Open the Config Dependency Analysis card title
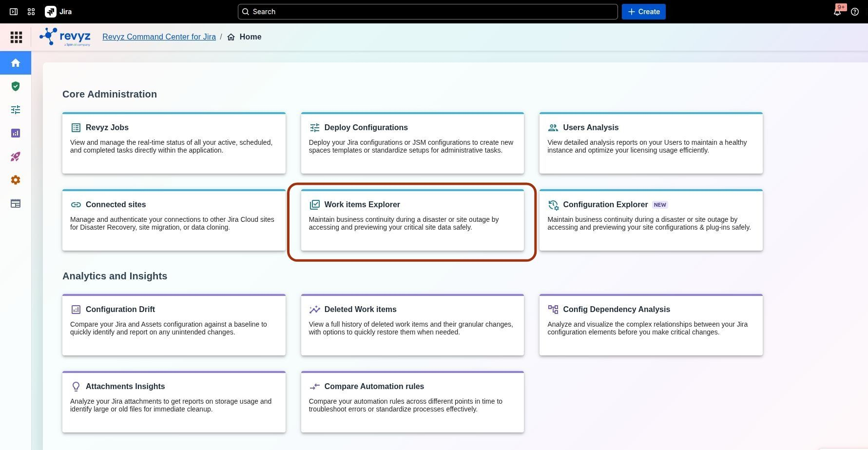The height and width of the screenshot is (450, 868). [x=617, y=310]
